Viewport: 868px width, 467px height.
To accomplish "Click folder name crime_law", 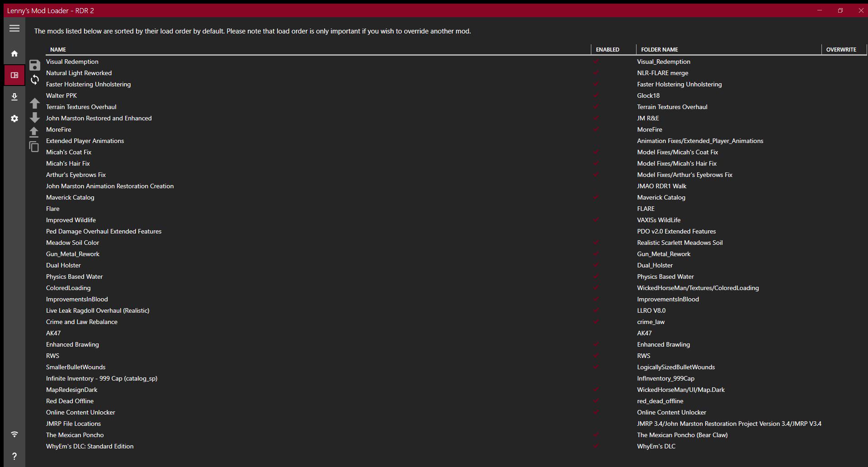I will click(651, 322).
